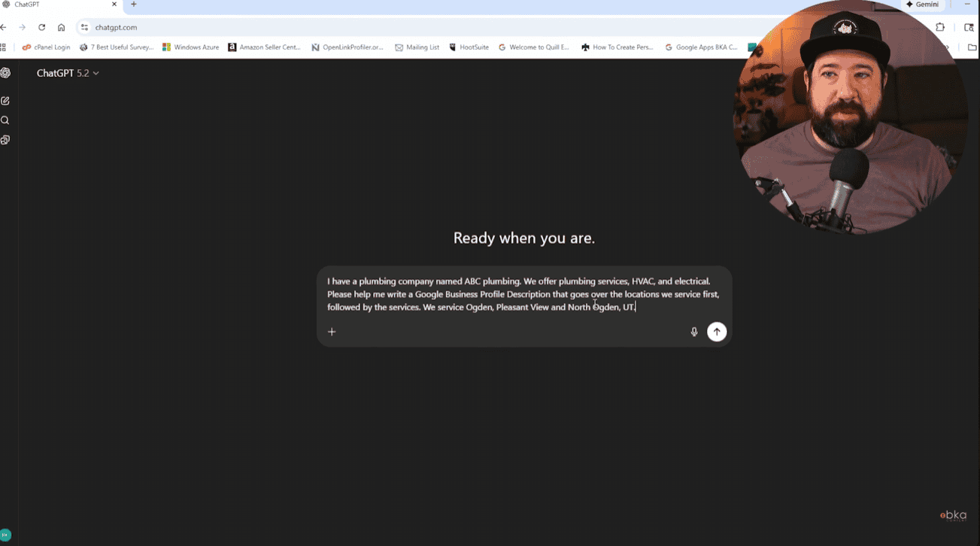Send the prompt with the arrow button
The height and width of the screenshot is (546, 980).
716,332
